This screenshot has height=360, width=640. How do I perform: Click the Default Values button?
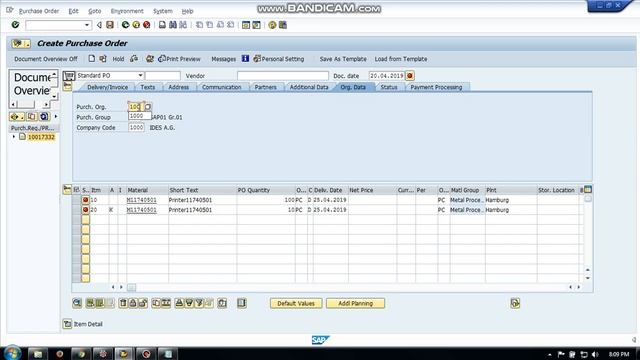point(296,303)
